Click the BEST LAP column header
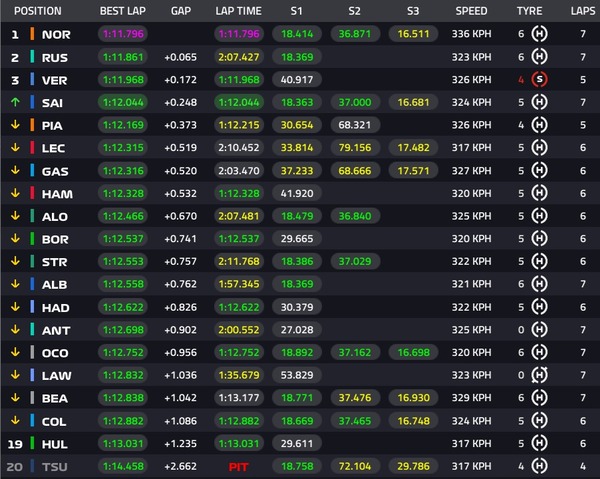 (123, 11)
